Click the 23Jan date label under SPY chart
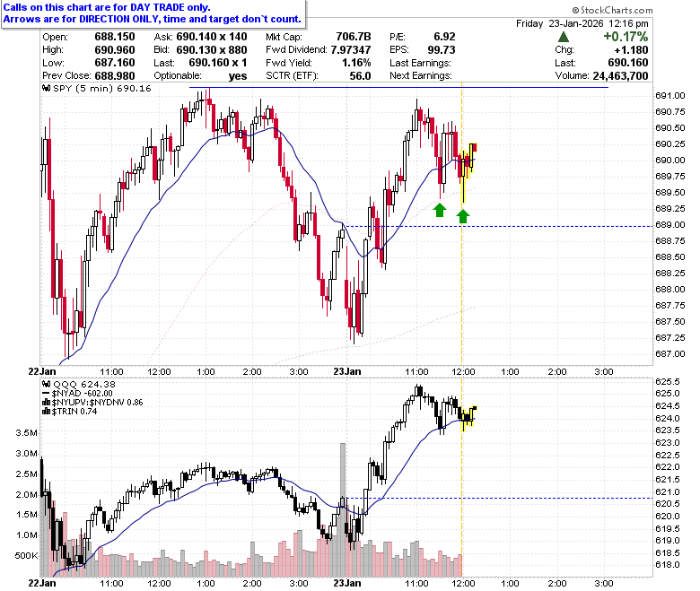700x591 pixels. [347, 371]
